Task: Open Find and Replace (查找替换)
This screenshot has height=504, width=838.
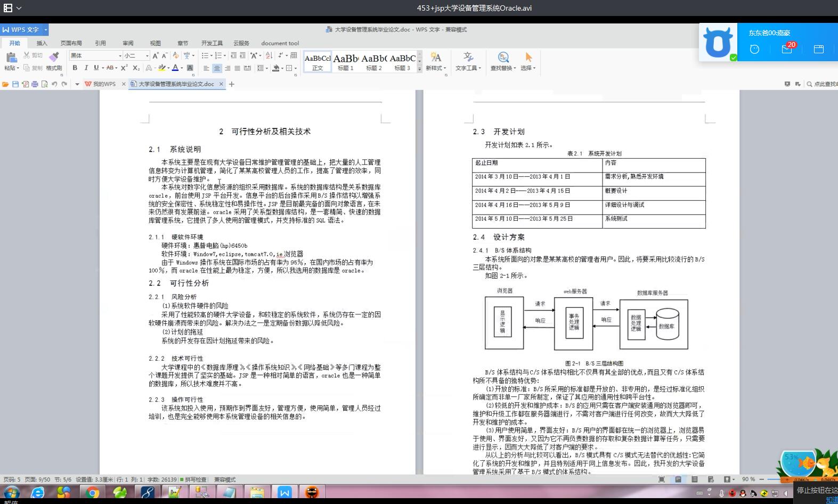Action: [503, 61]
